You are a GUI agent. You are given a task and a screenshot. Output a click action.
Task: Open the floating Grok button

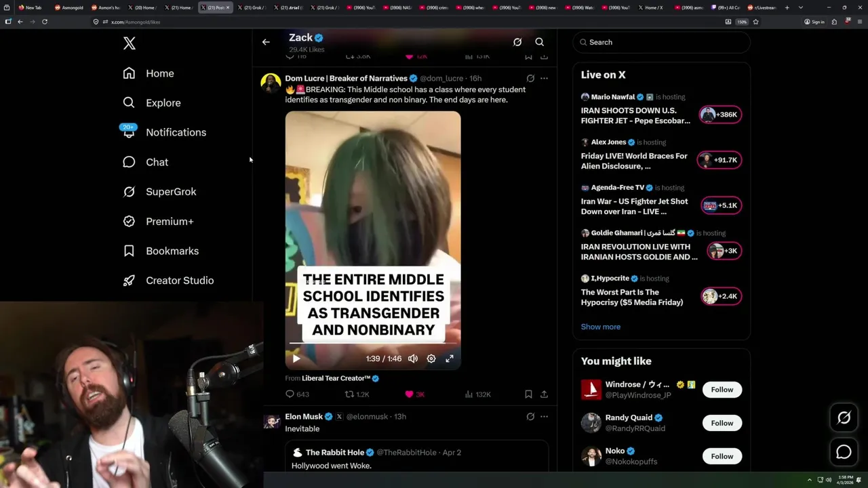click(844, 418)
